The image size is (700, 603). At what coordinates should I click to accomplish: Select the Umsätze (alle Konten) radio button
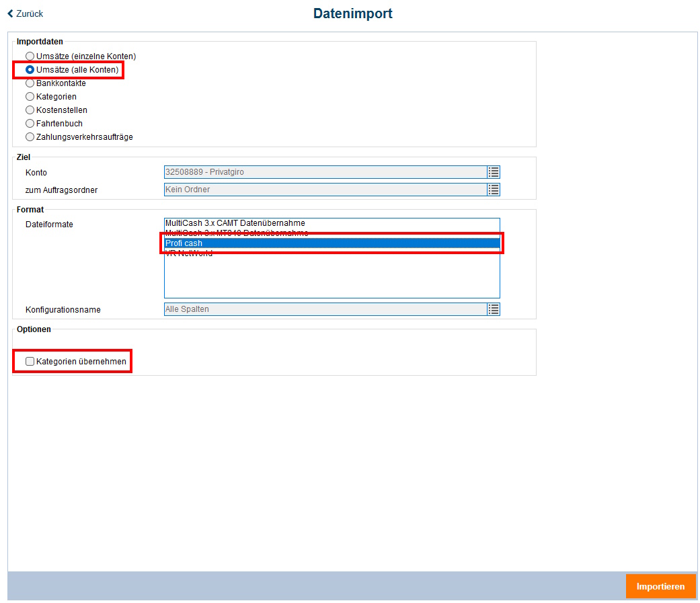point(30,69)
